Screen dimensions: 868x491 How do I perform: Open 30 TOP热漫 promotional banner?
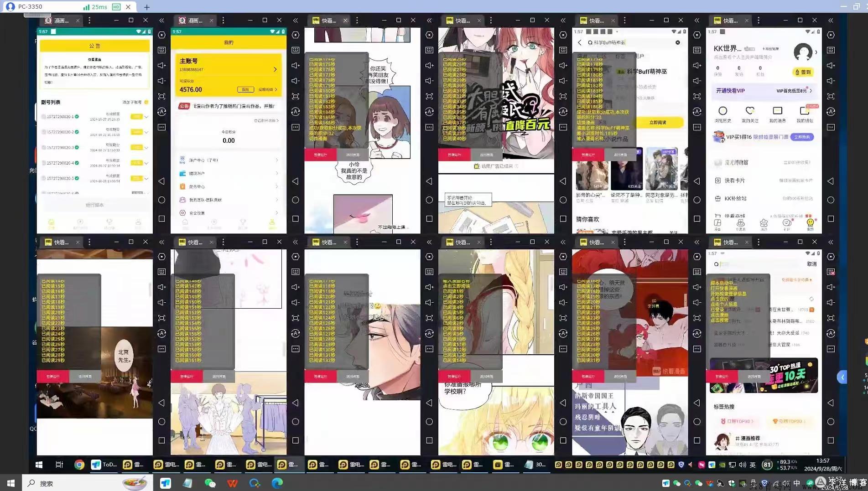click(x=764, y=375)
